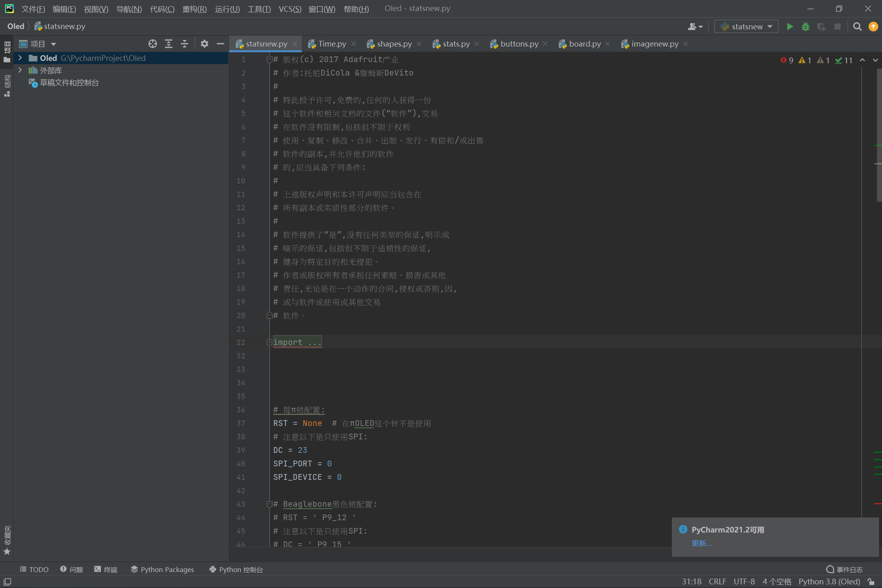
Task: Click the locate/select opened file target icon
Action: [152, 44]
